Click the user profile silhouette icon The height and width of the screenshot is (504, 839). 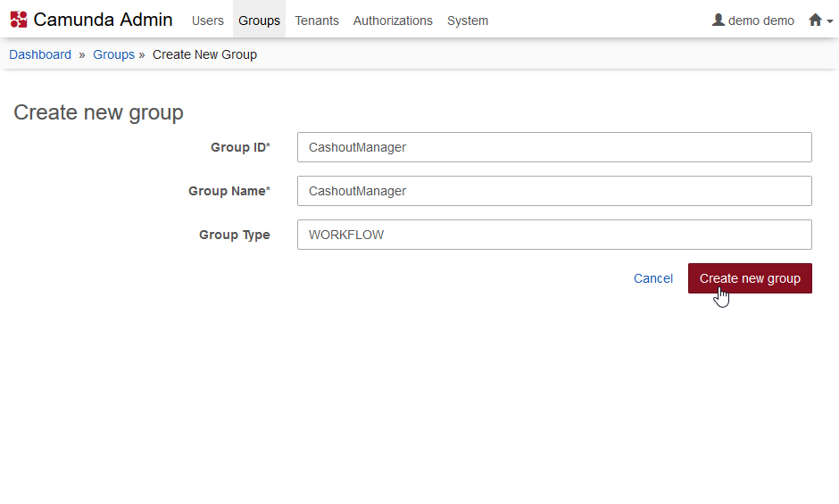click(x=718, y=20)
